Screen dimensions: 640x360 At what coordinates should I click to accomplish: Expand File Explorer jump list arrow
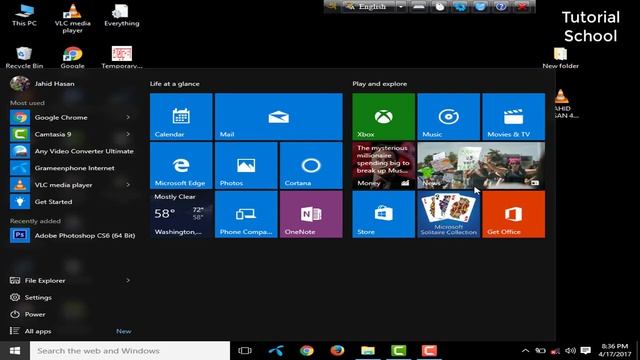pyautogui.click(x=128, y=280)
